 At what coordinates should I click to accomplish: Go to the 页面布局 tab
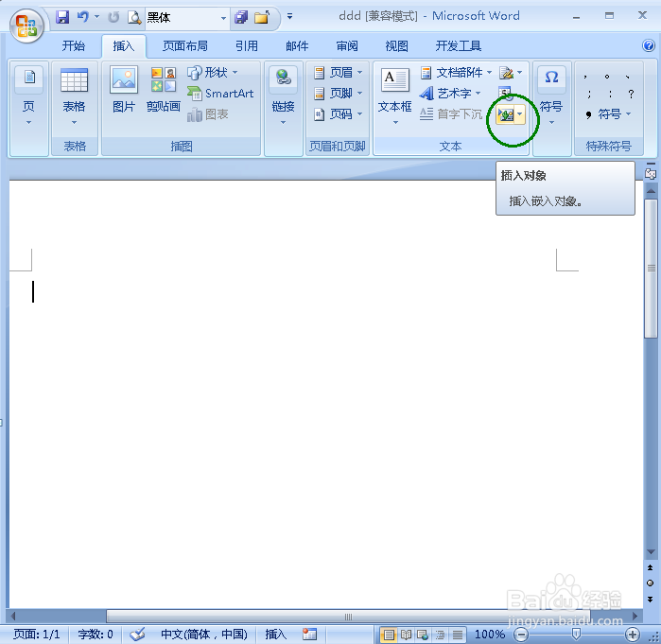point(185,45)
